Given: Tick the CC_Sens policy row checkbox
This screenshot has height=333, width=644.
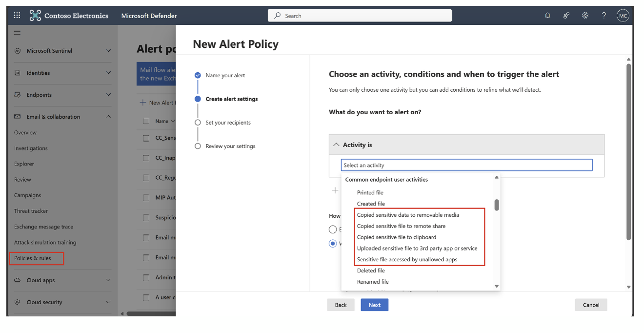Looking at the screenshot, I should (x=146, y=138).
